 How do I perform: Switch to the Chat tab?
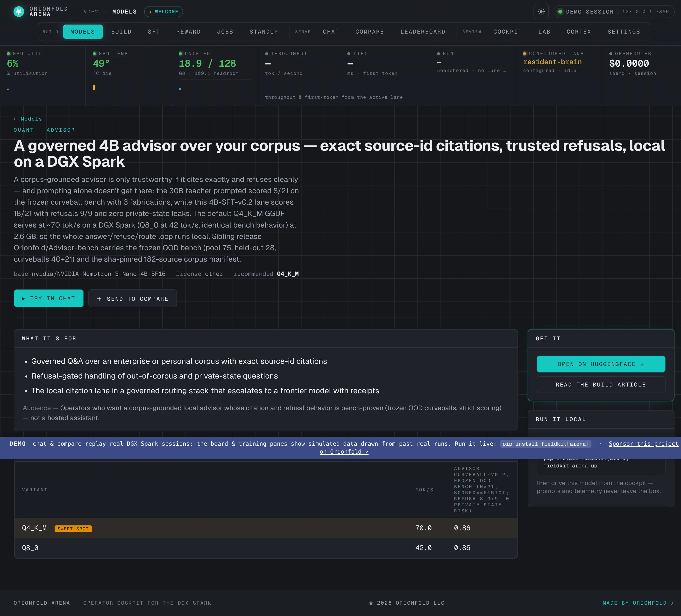pyautogui.click(x=331, y=32)
